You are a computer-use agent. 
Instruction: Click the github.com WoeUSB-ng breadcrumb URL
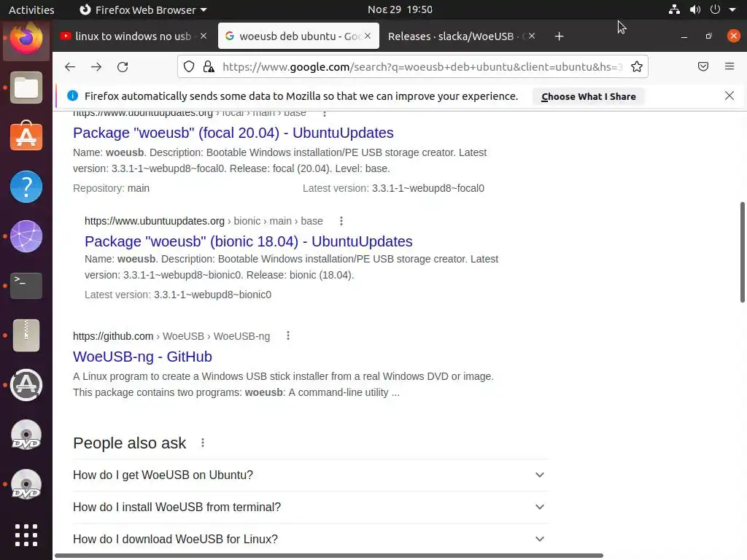171,336
